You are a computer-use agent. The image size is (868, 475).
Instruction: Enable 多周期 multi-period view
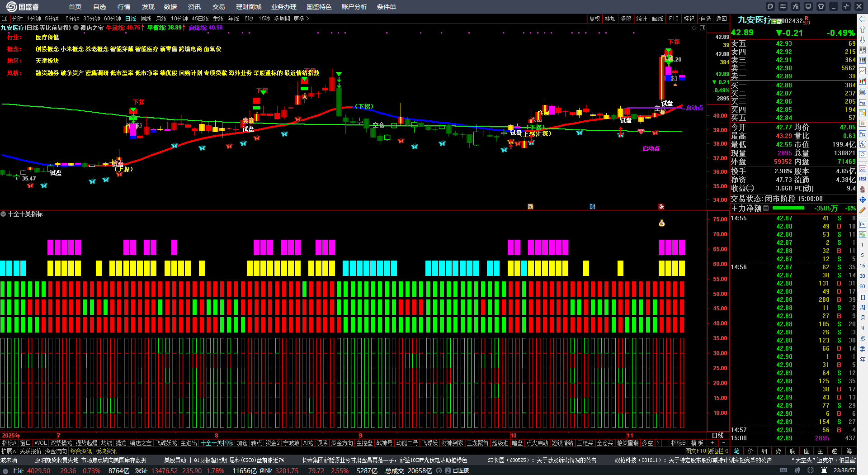[x=282, y=19]
